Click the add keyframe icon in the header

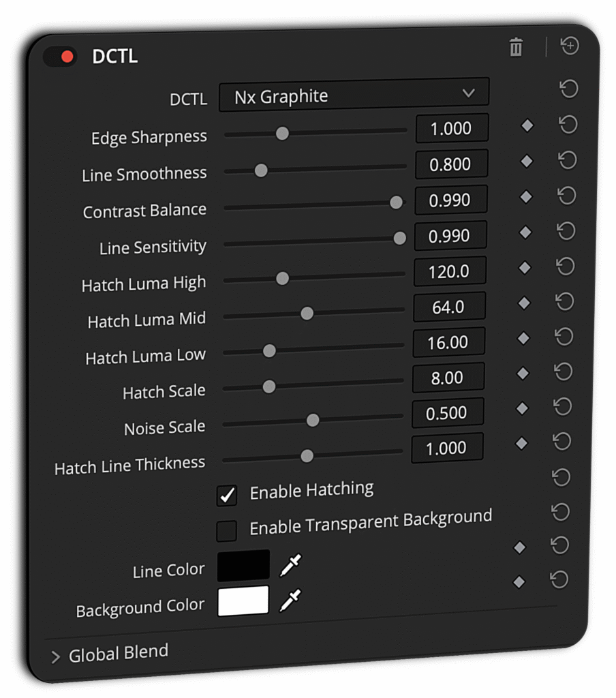tap(570, 46)
